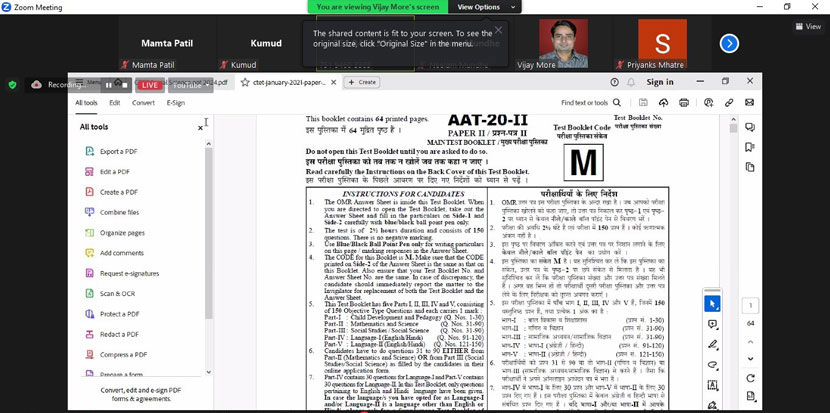Stop the Zoom recording
Image resolution: width=830 pixels, height=413 pixels.
125,85
